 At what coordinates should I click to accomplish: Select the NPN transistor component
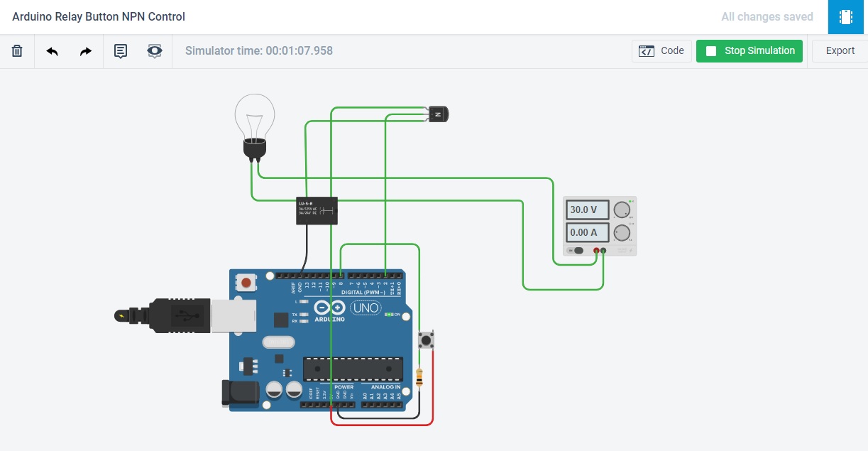(x=437, y=113)
